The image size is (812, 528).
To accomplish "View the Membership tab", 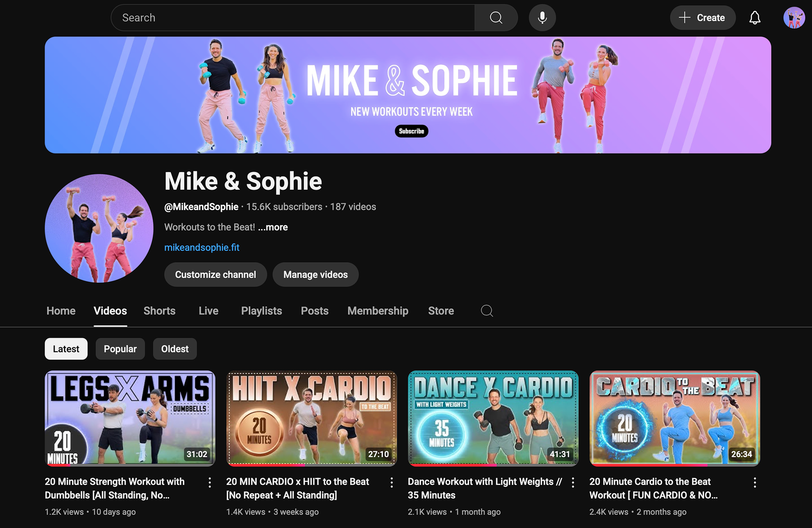I will (378, 311).
